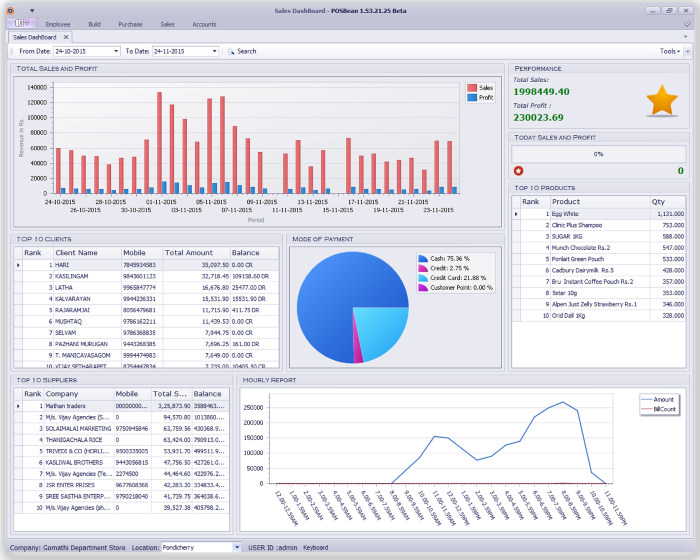The image size is (700, 560).
Task: Open the Employee menu
Action: click(x=58, y=25)
